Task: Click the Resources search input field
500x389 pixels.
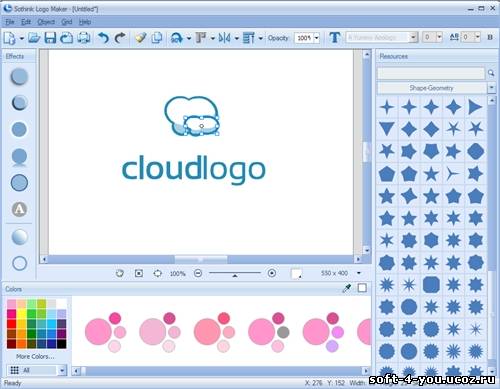Action: [431, 73]
